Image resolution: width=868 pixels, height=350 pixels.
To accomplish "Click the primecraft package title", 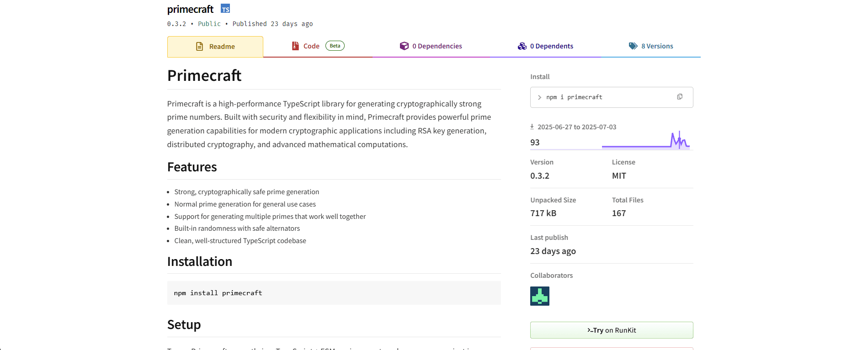I will (x=190, y=9).
